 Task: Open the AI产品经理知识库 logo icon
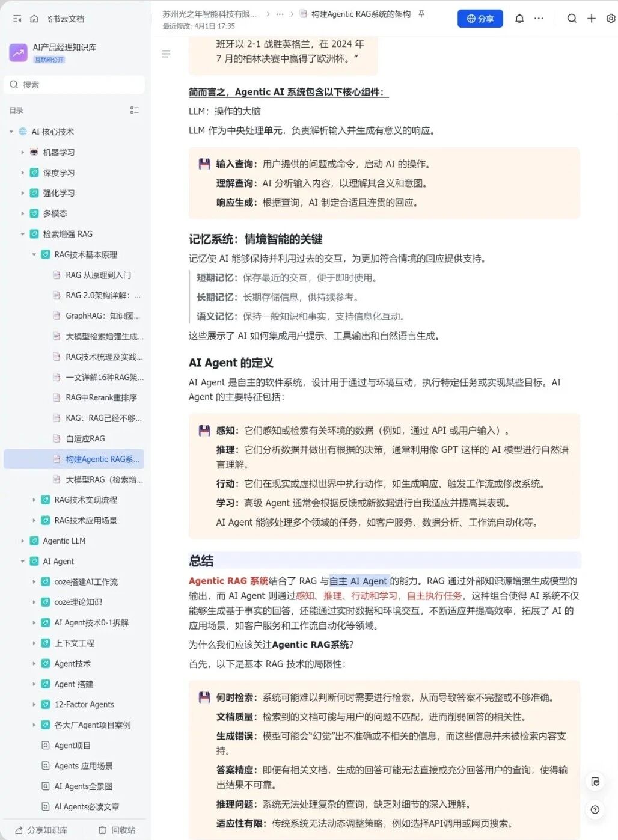pos(18,52)
